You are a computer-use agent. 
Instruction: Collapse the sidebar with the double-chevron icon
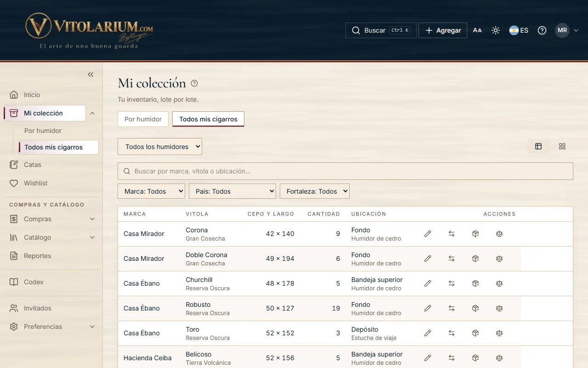point(90,75)
